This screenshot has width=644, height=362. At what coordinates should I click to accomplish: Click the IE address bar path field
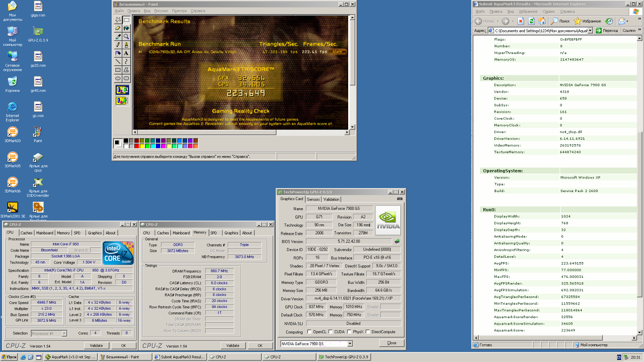pos(541,31)
